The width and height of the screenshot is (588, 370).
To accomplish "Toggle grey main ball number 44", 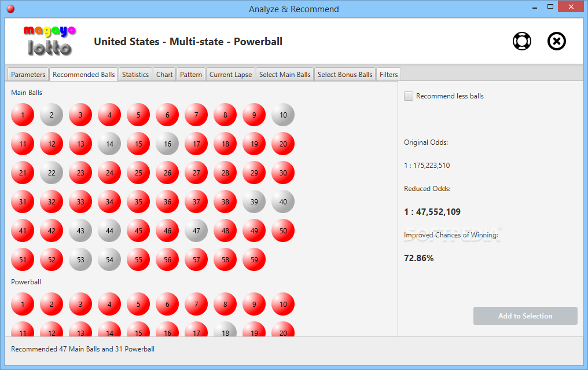I will [x=109, y=230].
